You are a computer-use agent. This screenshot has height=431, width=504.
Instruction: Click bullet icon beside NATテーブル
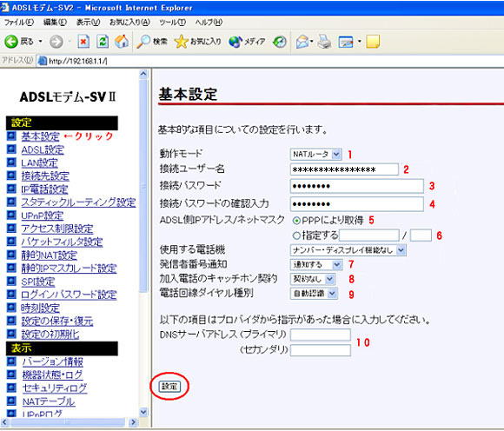[11, 401]
